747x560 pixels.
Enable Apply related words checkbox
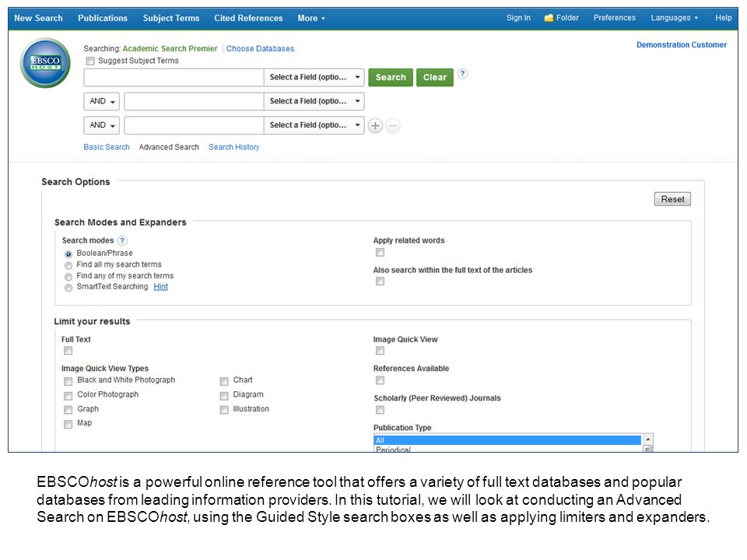(381, 252)
